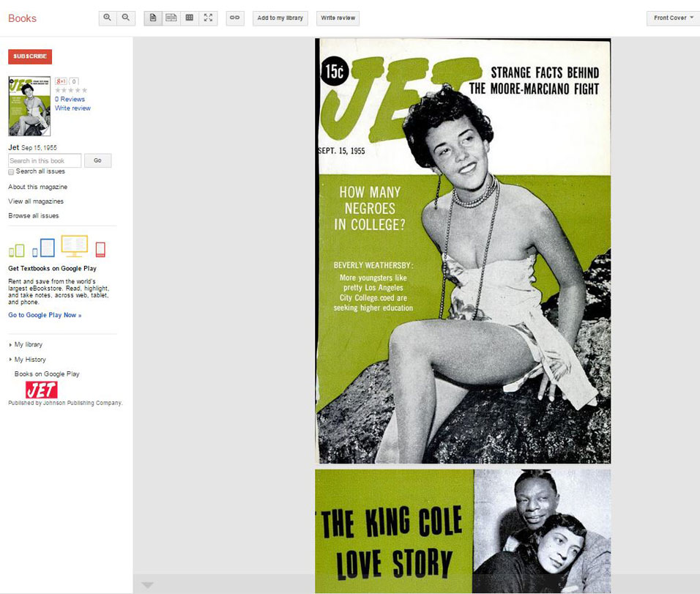Image resolution: width=700 pixels, height=594 pixels.
Task: Switch to two-page view
Action: 171,18
